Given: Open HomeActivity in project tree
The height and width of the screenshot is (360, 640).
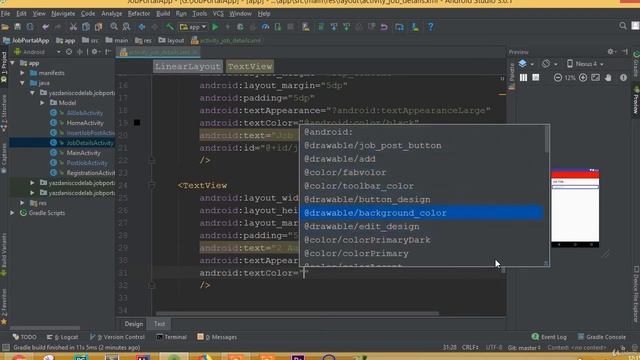Looking at the screenshot, I should coord(85,123).
